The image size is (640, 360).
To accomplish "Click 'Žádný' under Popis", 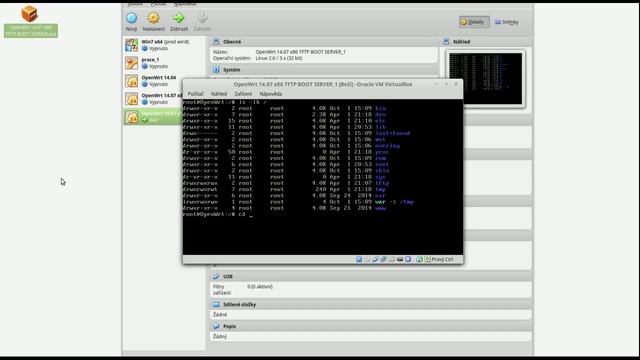I will (220, 336).
